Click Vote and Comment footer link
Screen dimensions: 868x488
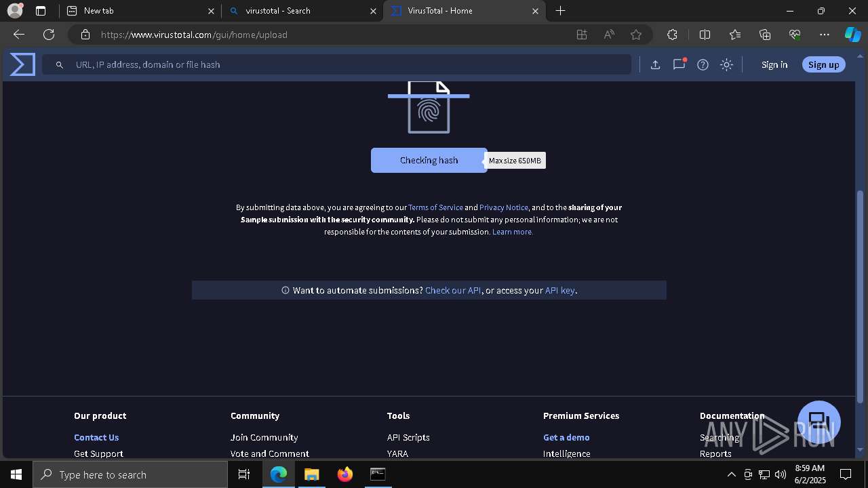[x=269, y=453]
